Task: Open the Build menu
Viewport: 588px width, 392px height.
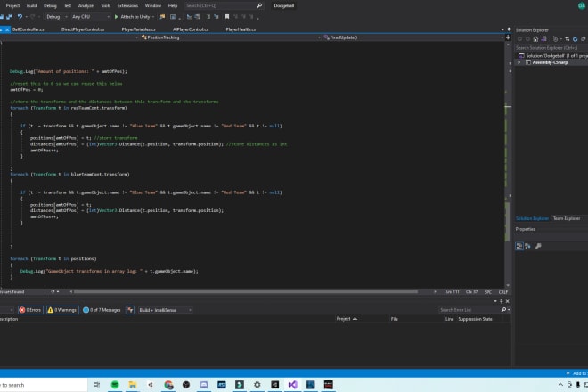Action: (x=31, y=5)
